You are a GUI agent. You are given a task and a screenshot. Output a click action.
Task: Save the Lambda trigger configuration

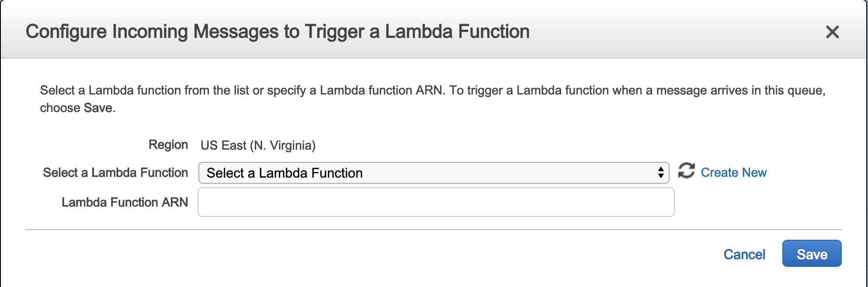pyautogui.click(x=812, y=253)
